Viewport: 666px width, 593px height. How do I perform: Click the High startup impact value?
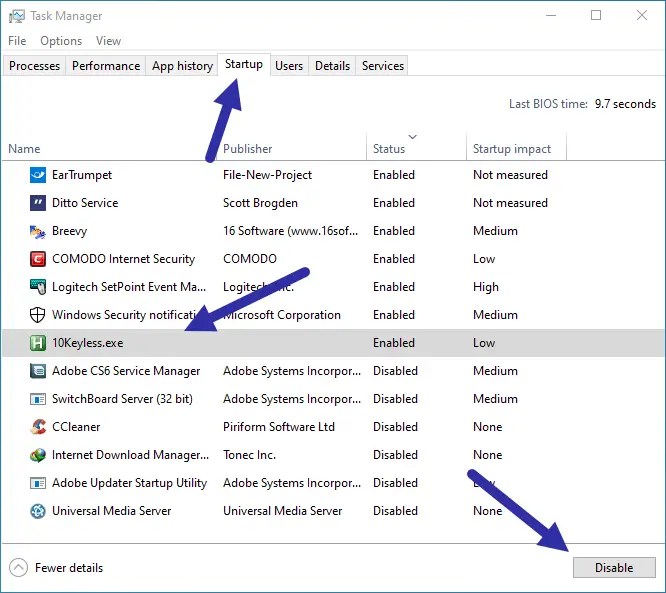click(x=485, y=287)
